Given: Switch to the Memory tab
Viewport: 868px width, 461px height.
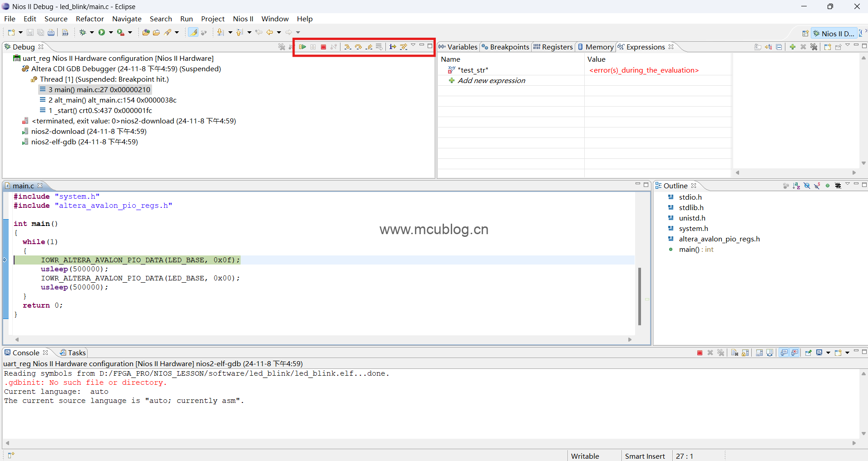Looking at the screenshot, I should [596, 47].
